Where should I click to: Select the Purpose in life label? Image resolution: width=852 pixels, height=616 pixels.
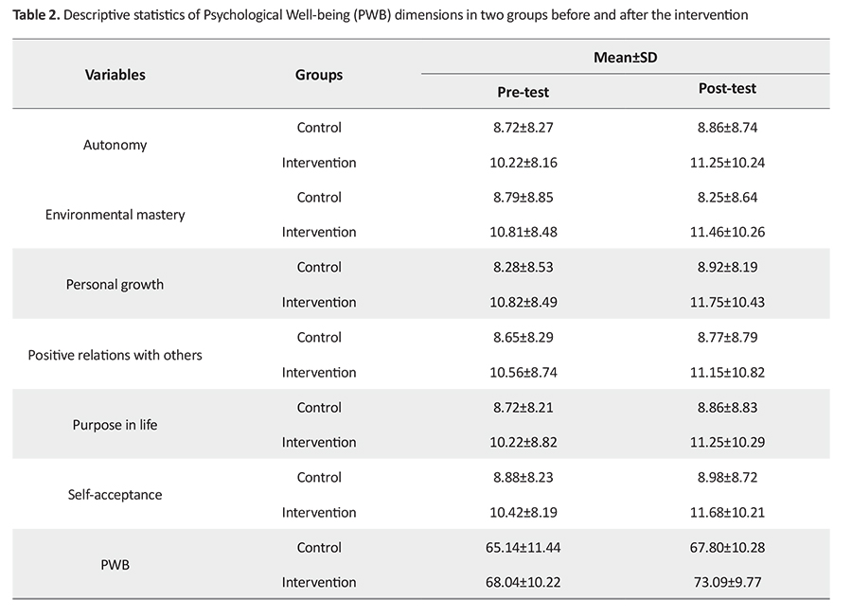115,425
